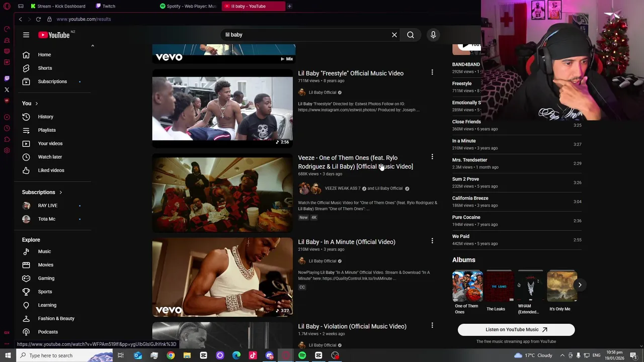The width and height of the screenshot is (644, 362).
Task: Open options menu for Violation video
Action: (x=432, y=325)
